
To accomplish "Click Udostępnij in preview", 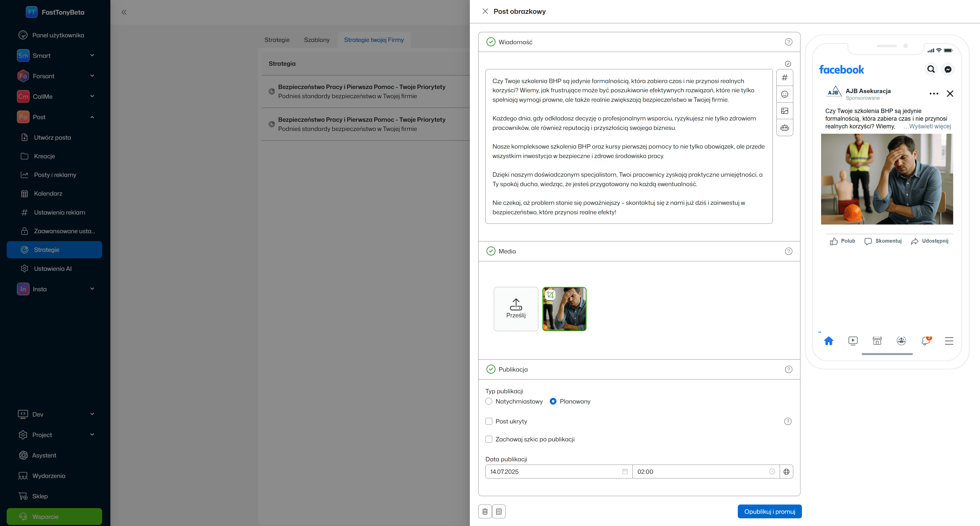I will 929,241.
